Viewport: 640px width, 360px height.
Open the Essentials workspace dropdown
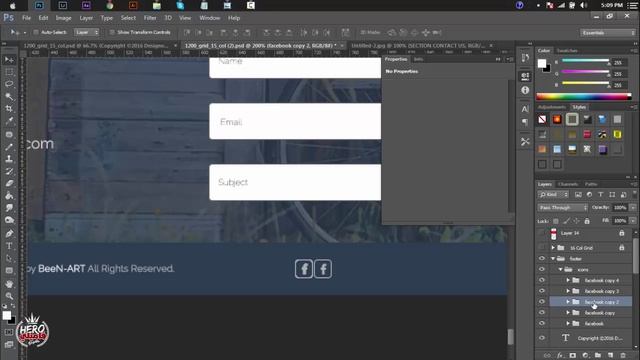coord(607,33)
